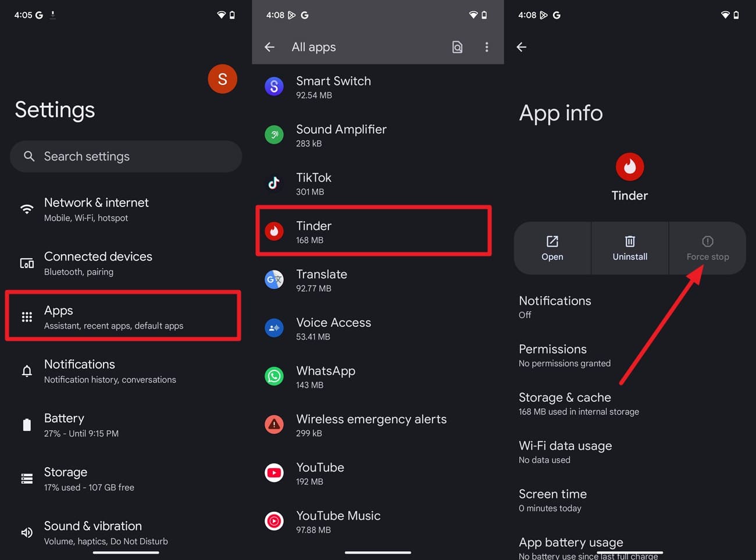Image resolution: width=756 pixels, height=560 pixels.
Task: Tap the Storage icon in Settings
Action: point(27,479)
